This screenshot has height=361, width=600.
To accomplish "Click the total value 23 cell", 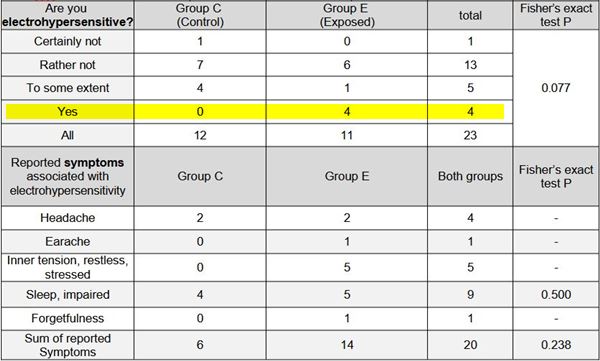I will pos(470,135).
